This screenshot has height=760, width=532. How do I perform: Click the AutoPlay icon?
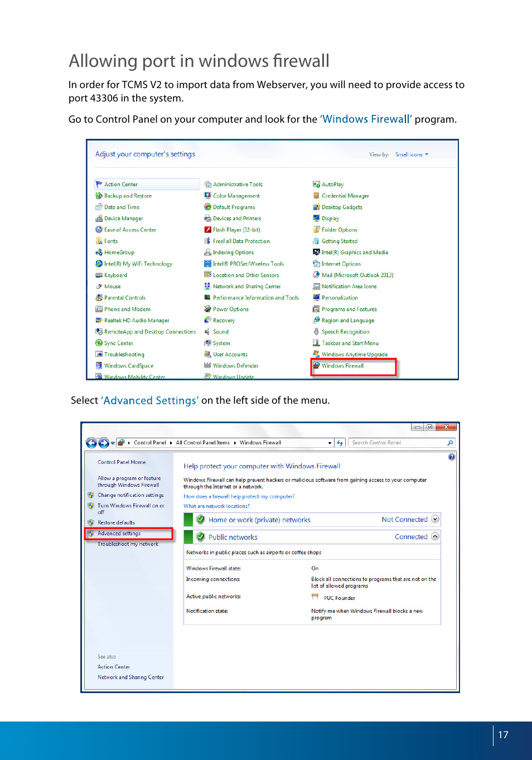[316, 184]
